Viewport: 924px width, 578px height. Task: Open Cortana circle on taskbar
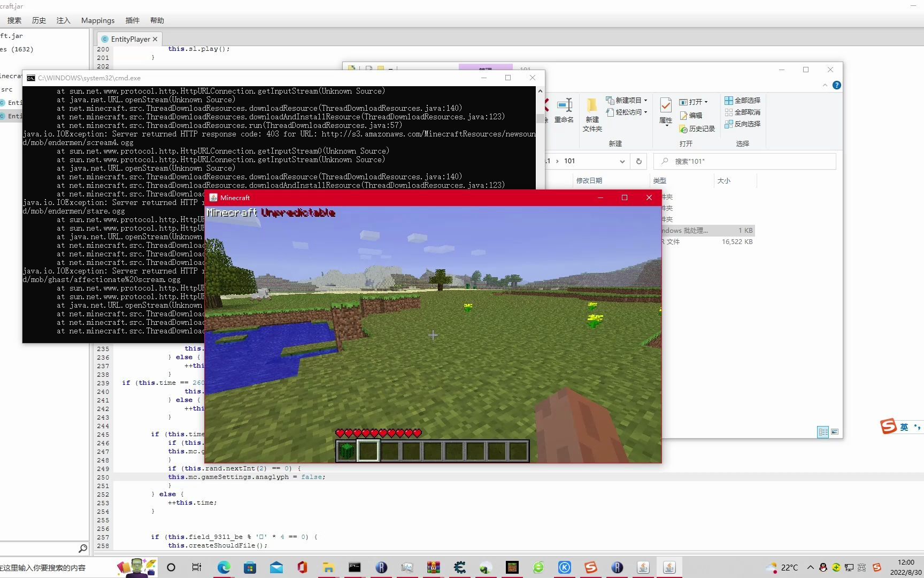coord(171,567)
